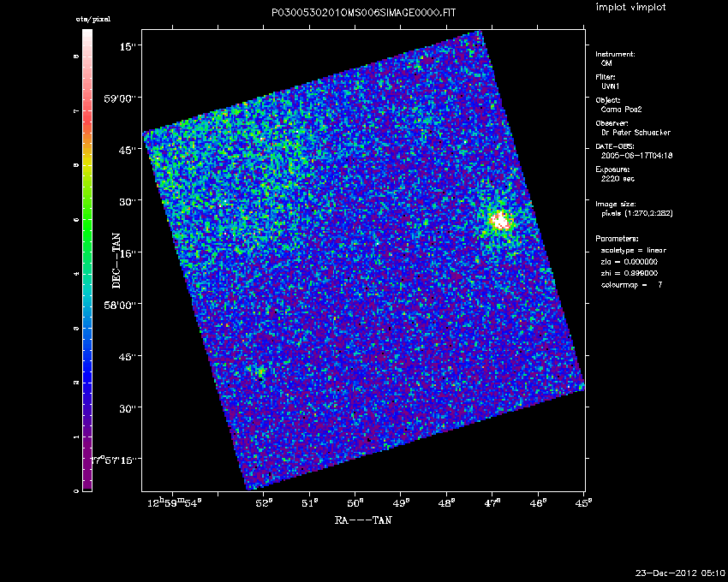Screen dimensions: 728x582
Task: Click the Exposure value '2220 sec'
Action: click(618, 179)
